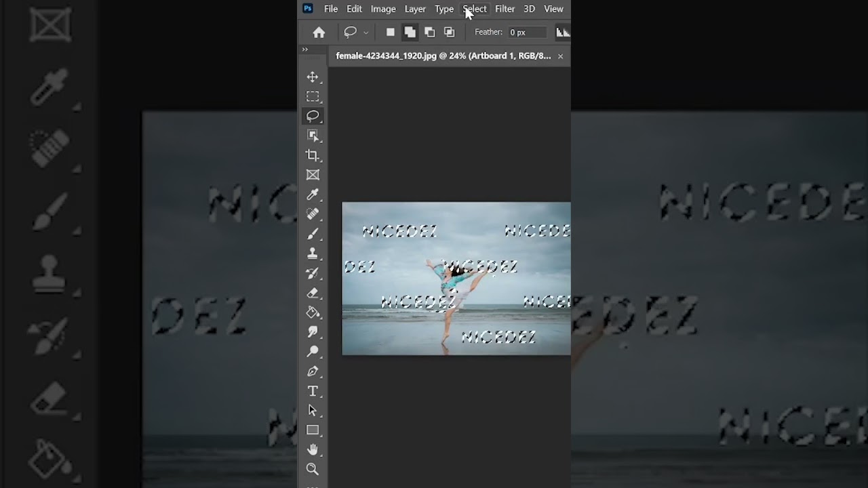Viewport: 868px width, 488px height.
Task: Open the File menu
Action: 331,9
